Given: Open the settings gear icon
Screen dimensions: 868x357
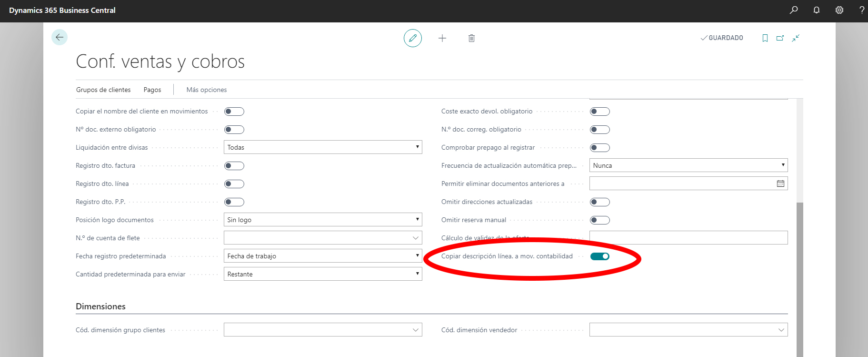Looking at the screenshot, I should click(x=839, y=10).
